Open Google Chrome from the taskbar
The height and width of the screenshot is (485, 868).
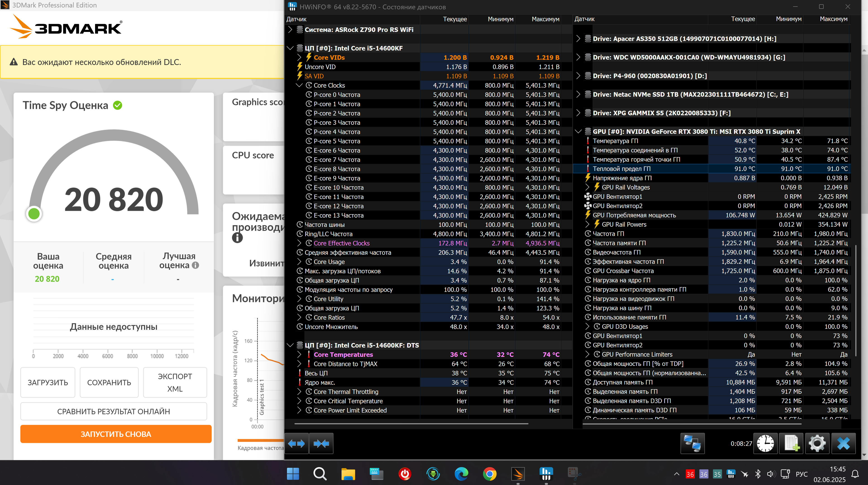[x=490, y=474]
